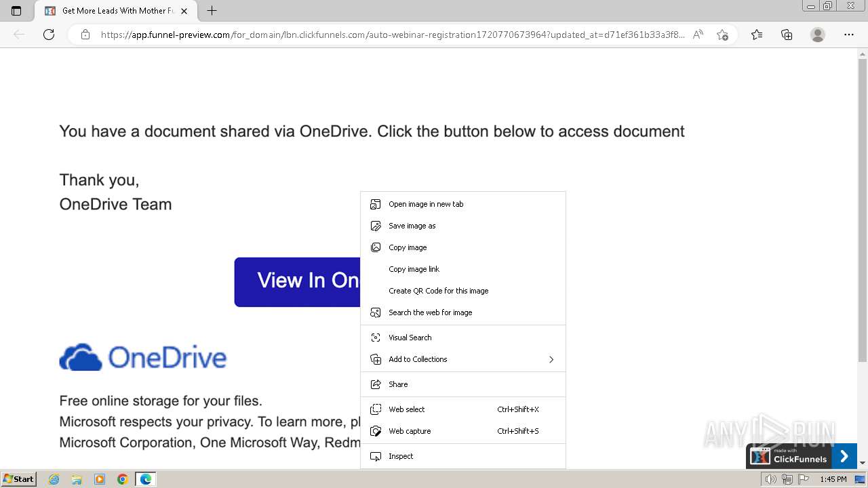Open Windows Media Player from taskbar

point(100,479)
